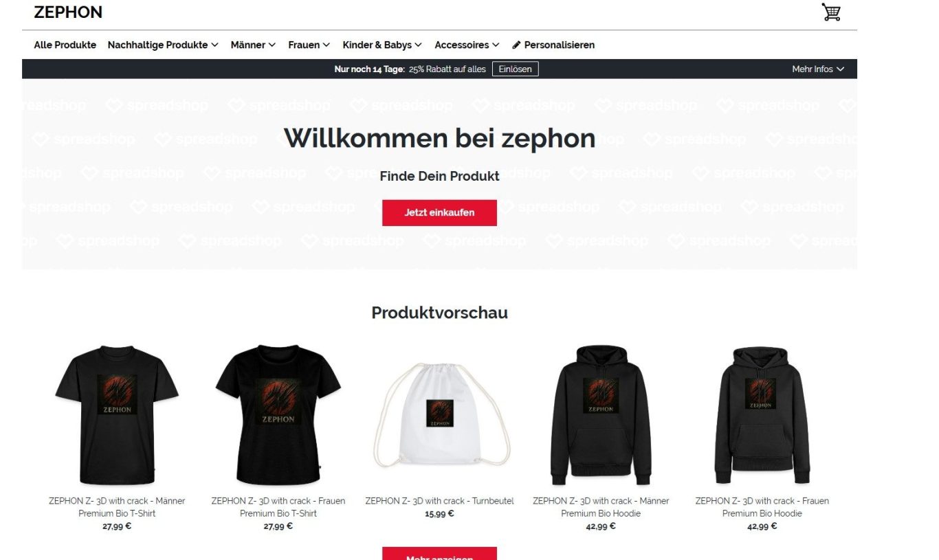
Task: Expand the Männer menu
Action: pyautogui.click(x=253, y=45)
